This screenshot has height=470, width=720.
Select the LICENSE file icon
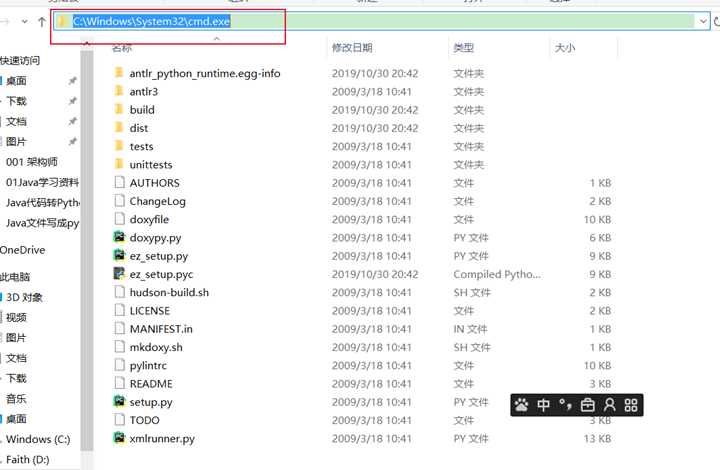click(x=119, y=310)
